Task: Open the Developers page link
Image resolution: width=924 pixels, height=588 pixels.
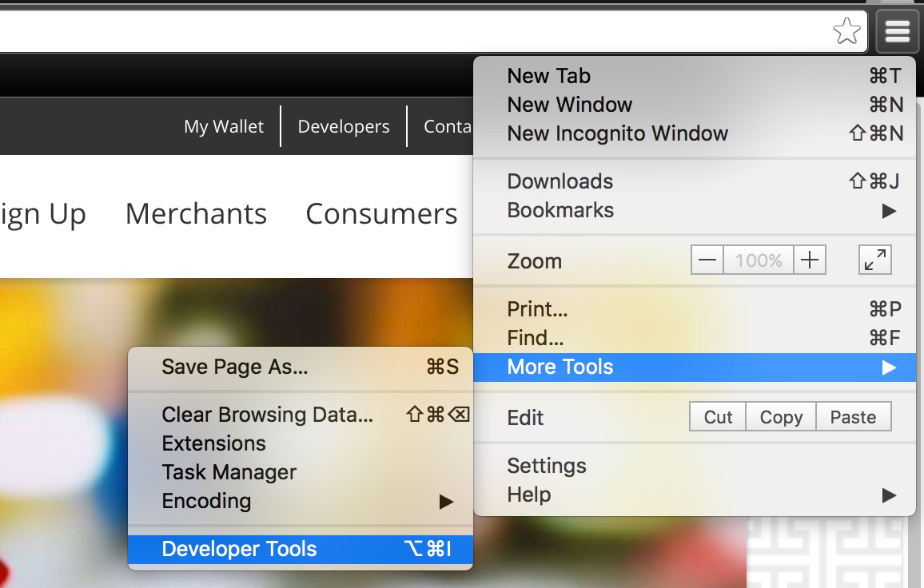Action: pyautogui.click(x=344, y=127)
